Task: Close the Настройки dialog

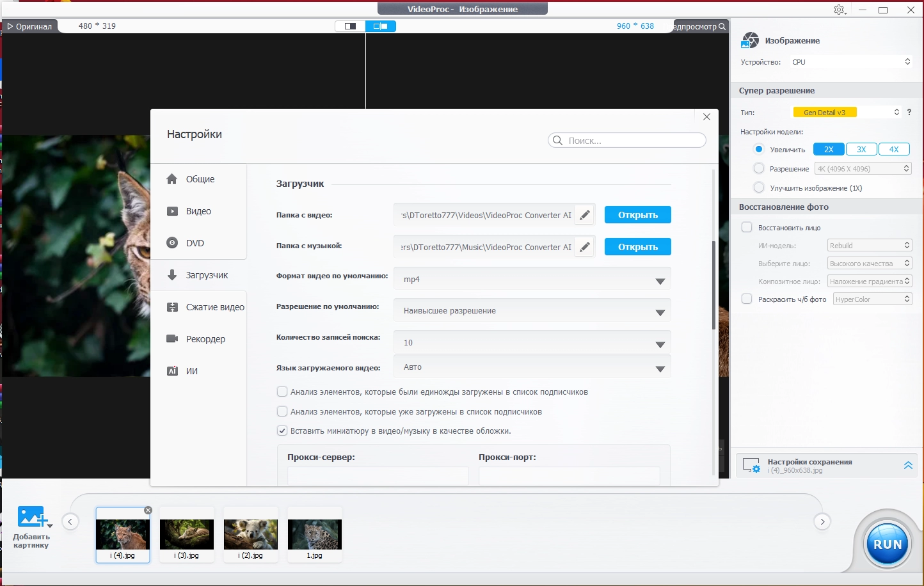Action: 706,117
